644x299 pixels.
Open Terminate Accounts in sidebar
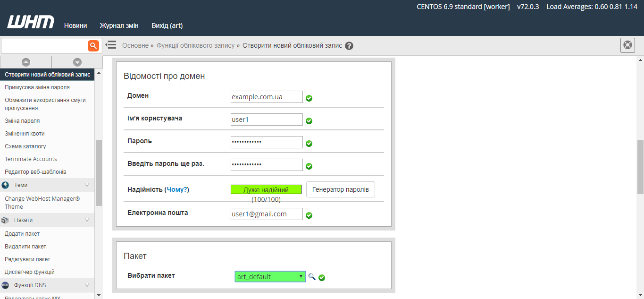pos(31,159)
